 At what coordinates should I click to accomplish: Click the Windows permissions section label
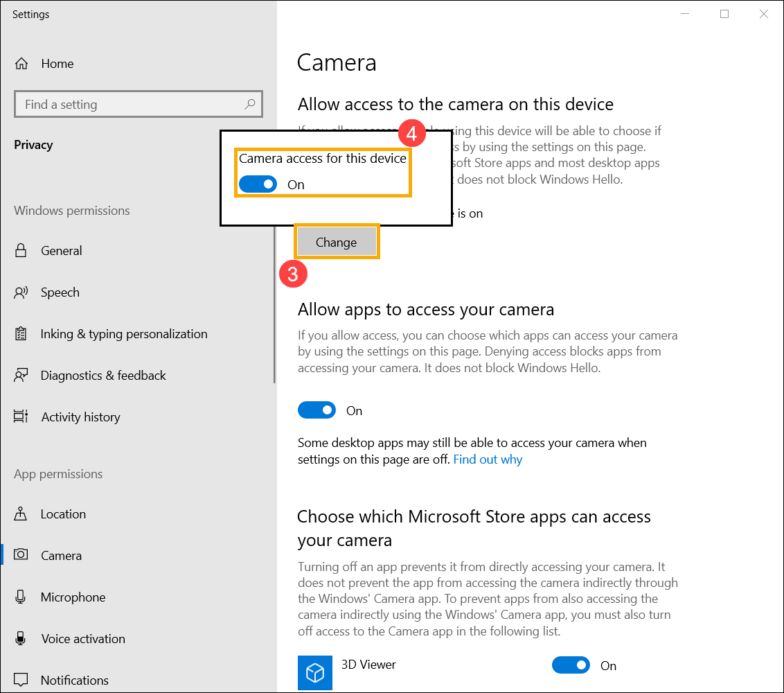pyautogui.click(x=72, y=211)
